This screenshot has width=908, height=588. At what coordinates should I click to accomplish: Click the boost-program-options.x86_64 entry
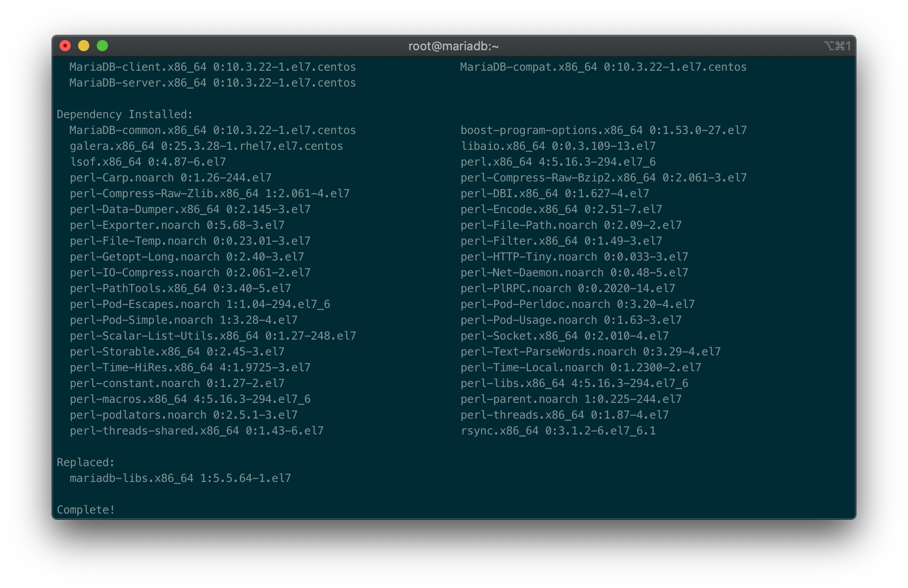tap(603, 130)
